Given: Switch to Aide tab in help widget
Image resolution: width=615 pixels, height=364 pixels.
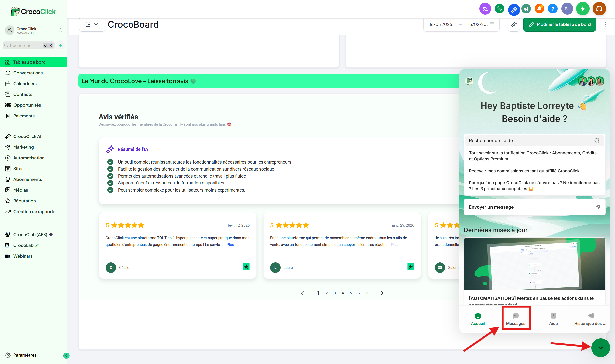Looking at the screenshot, I should (x=553, y=319).
